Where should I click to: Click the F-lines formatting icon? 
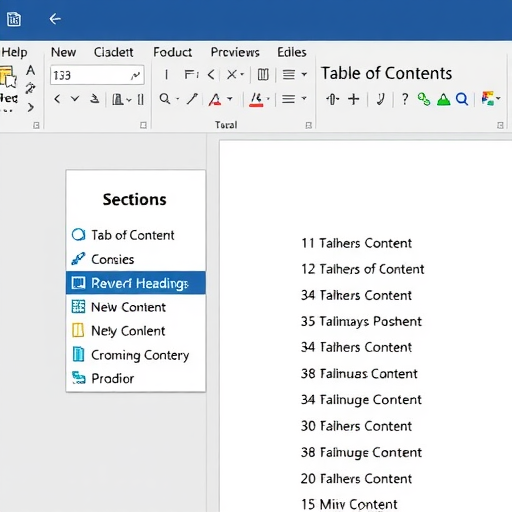tap(191, 74)
